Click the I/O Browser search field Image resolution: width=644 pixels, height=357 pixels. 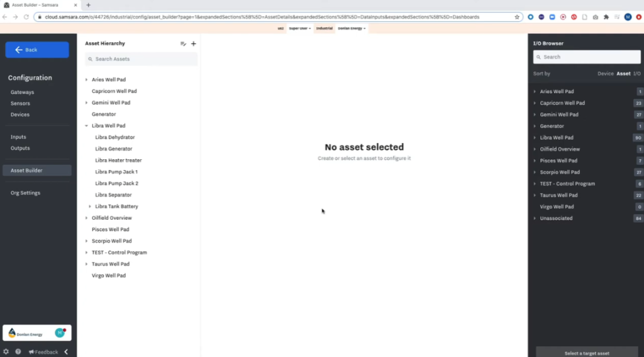(x=587, y=57)
